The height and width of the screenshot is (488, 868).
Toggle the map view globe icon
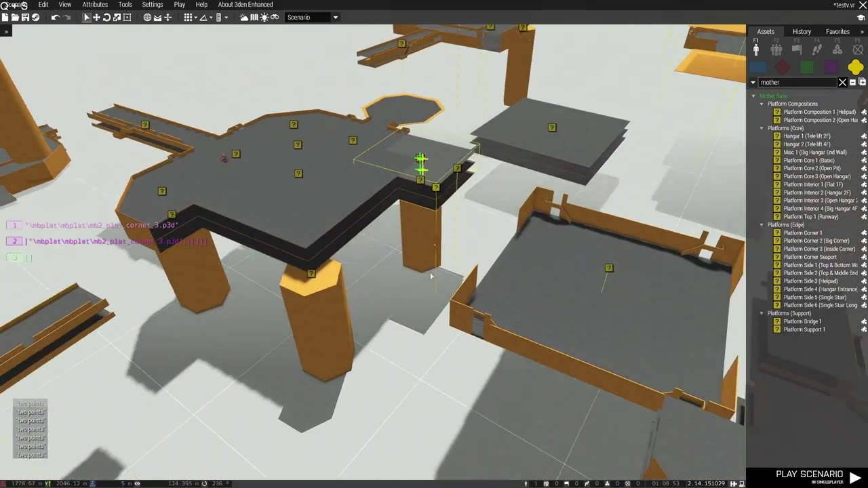click(147, 18)
